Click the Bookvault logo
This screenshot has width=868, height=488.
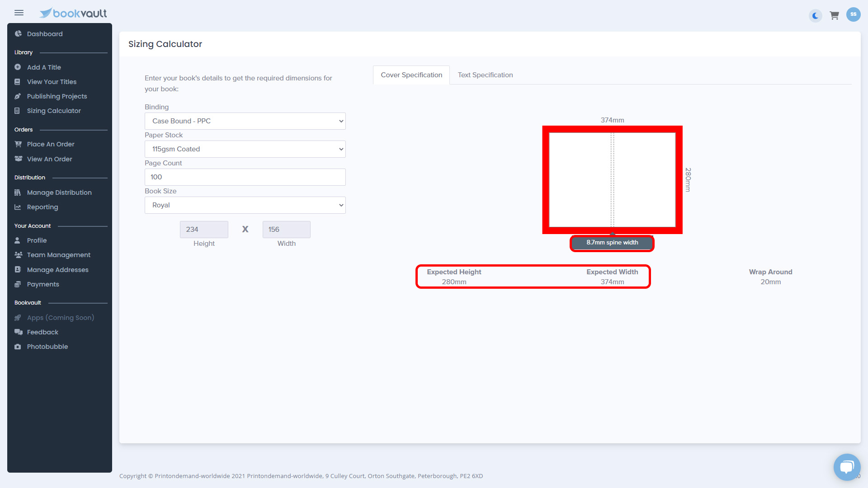[73, 13]
